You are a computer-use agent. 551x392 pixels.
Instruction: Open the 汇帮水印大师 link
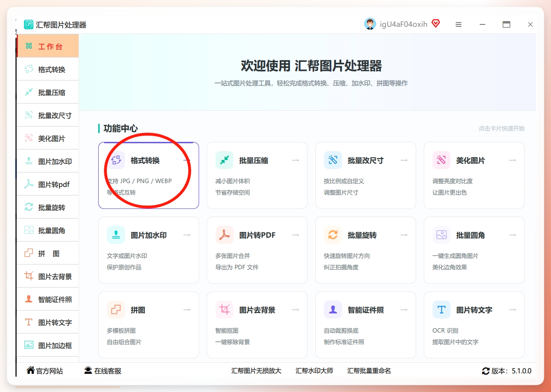(314, 370)
